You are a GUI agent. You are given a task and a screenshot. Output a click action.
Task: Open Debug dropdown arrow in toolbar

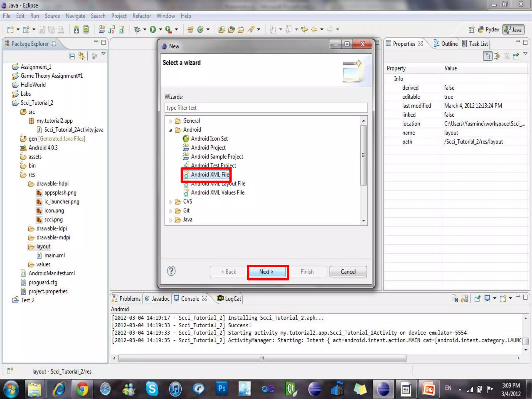pos(145,30)
